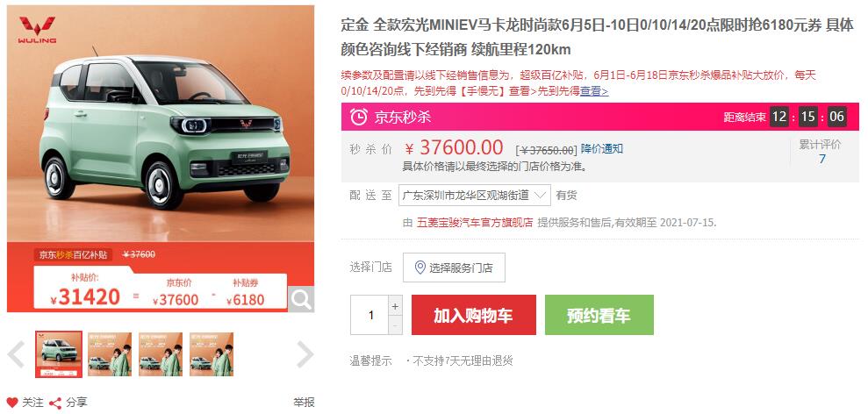Click the 京东秒杀 alarm clock icon
The image size is (868, 414).
coord(359,117)
